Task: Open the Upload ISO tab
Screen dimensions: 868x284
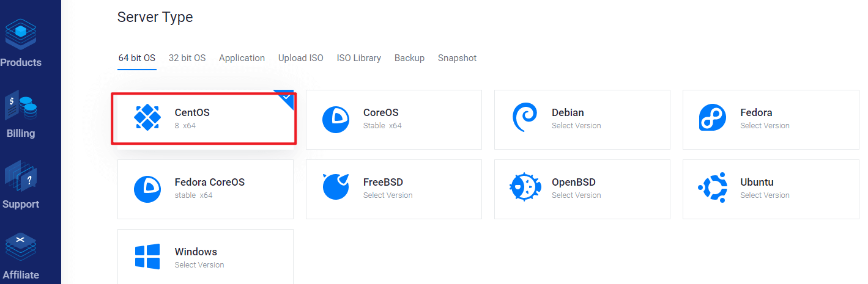Action: (301, 58)
